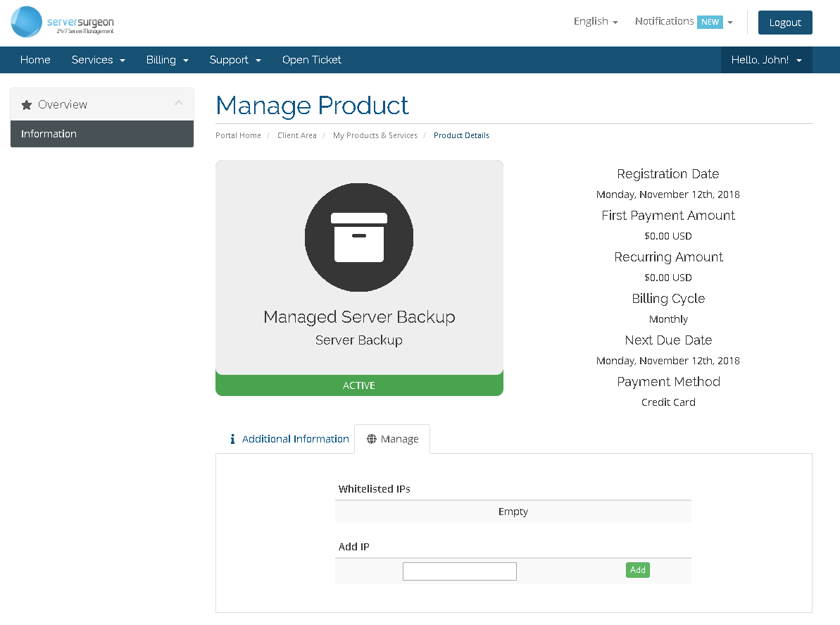Switch to the Manage tab

pyautogui.click(x=393, y=439)
